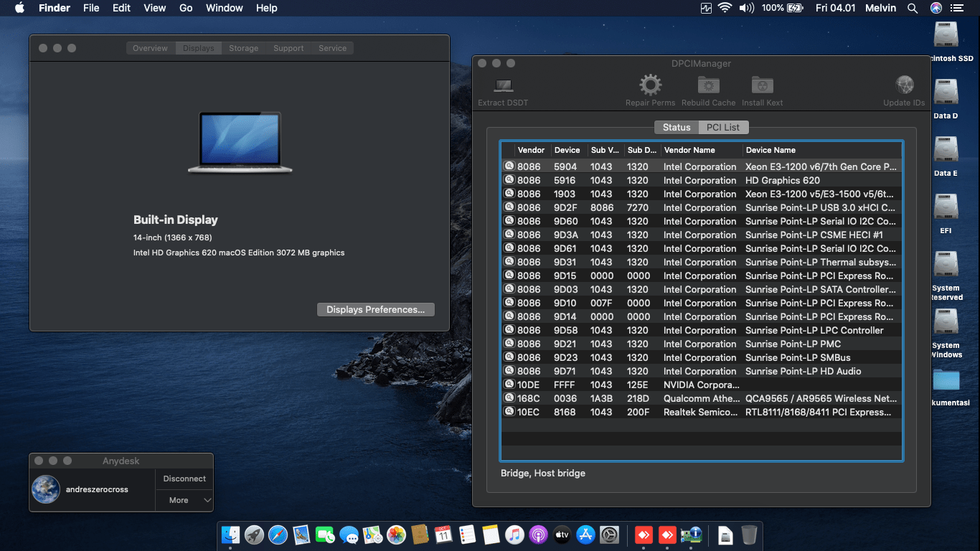Open the Window menu
This screenshot has width=980, height=551.
pyautogui.click(x=224, y=8)
